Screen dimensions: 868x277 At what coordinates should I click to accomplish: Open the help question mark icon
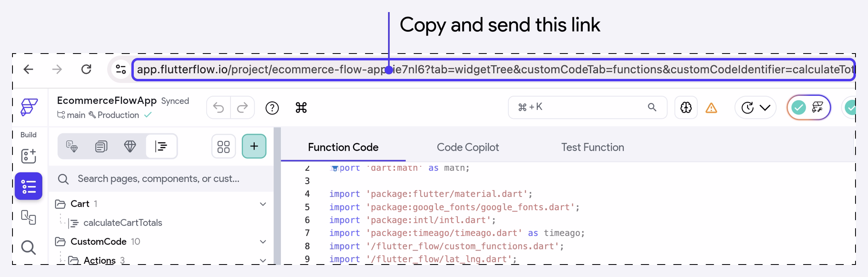(272, 108)
